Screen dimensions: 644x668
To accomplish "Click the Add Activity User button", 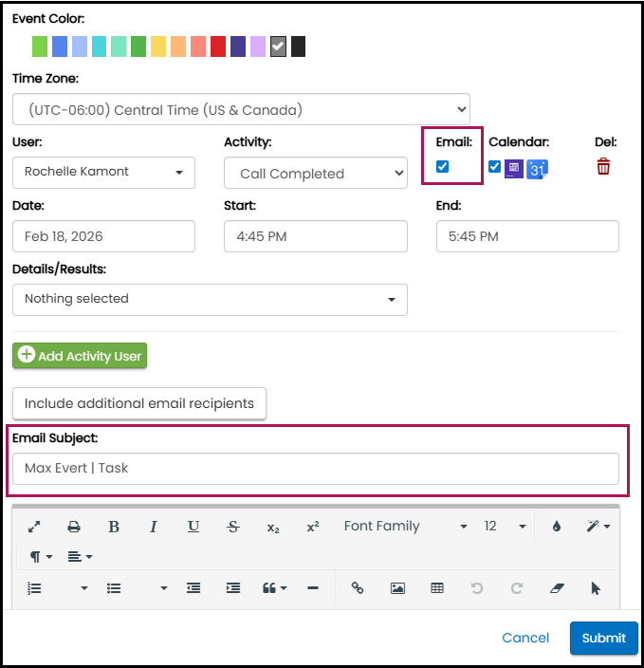I will (80, 356).
